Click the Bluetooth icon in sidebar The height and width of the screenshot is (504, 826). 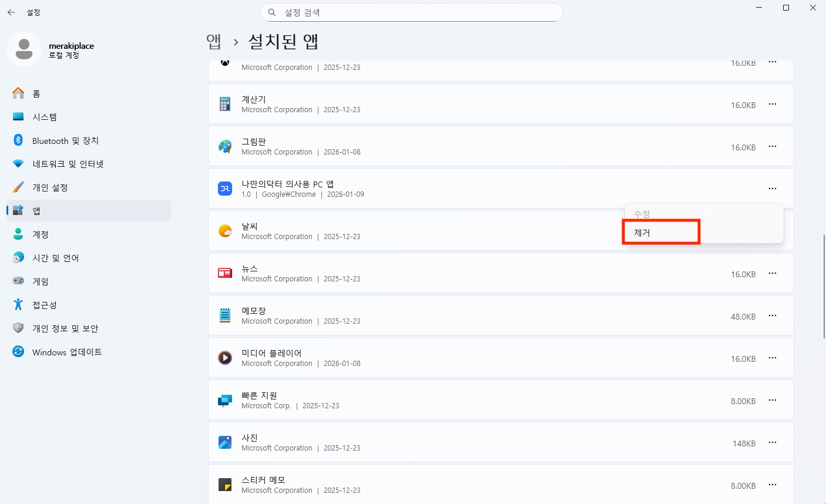point(18,140)
